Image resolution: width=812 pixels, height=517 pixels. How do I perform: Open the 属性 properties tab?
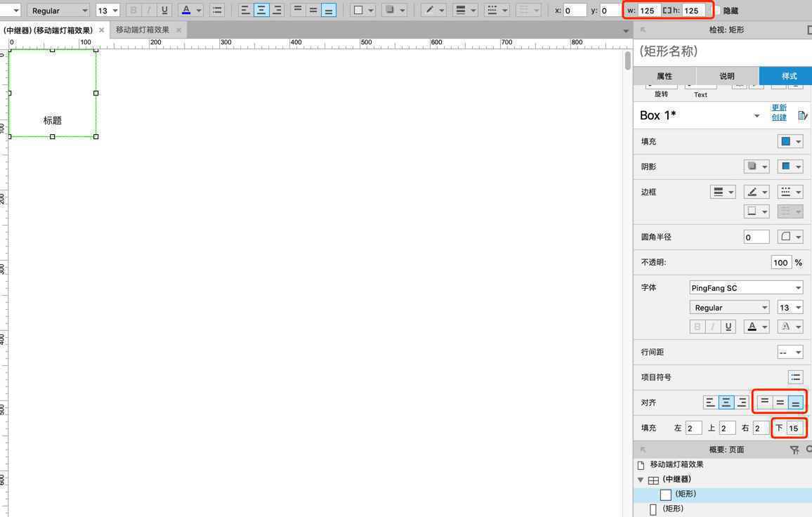[x=664, y=76]
